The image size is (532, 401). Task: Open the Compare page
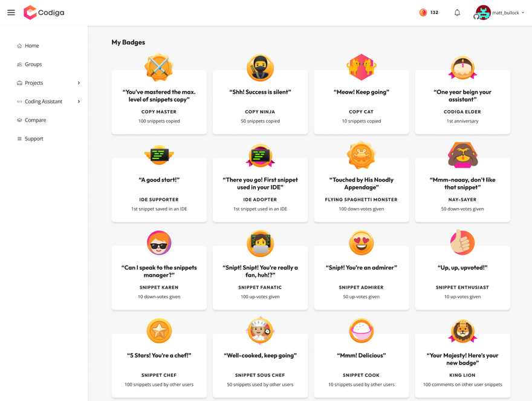click(x=35, y=120)
